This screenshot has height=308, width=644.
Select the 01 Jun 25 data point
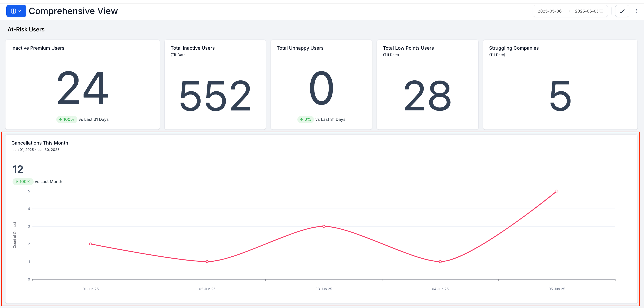(91, 244)
